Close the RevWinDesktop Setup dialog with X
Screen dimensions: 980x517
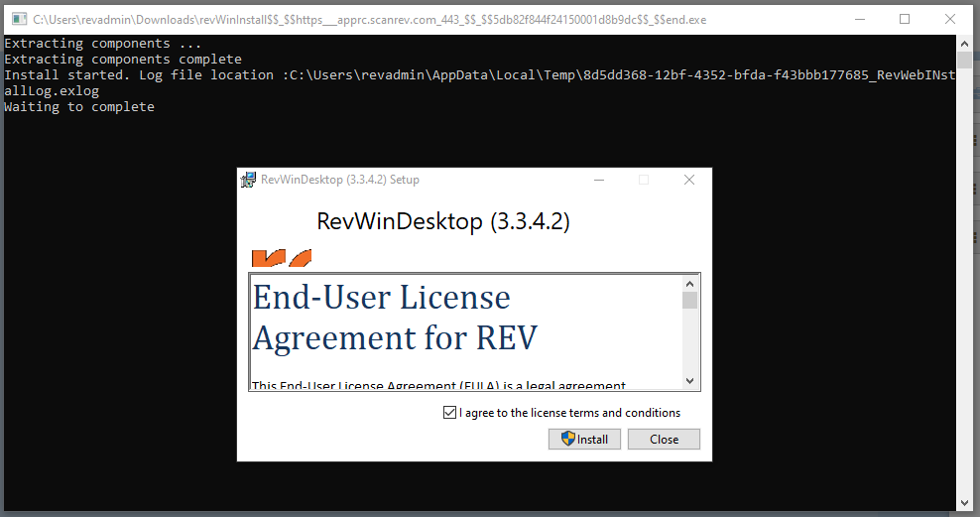pos(689,180)
